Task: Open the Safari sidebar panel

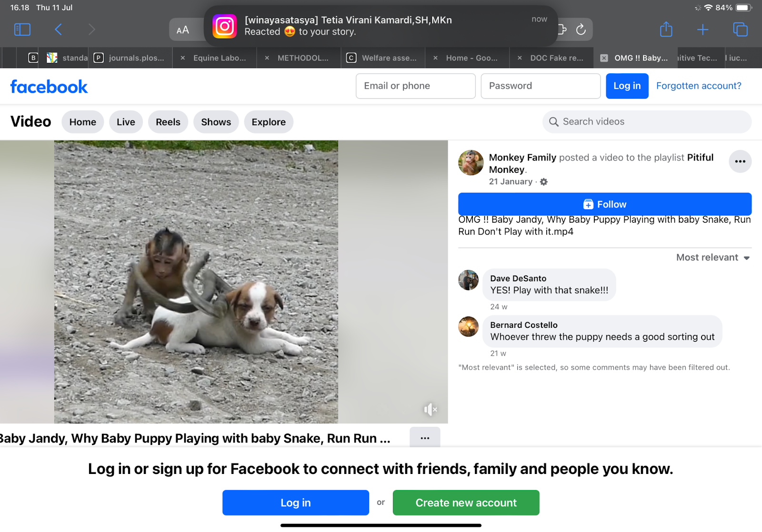Action: point(22,30)
